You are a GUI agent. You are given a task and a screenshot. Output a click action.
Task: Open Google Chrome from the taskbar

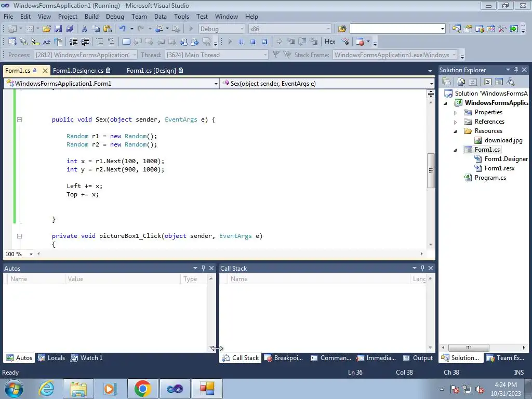point(142,389)
